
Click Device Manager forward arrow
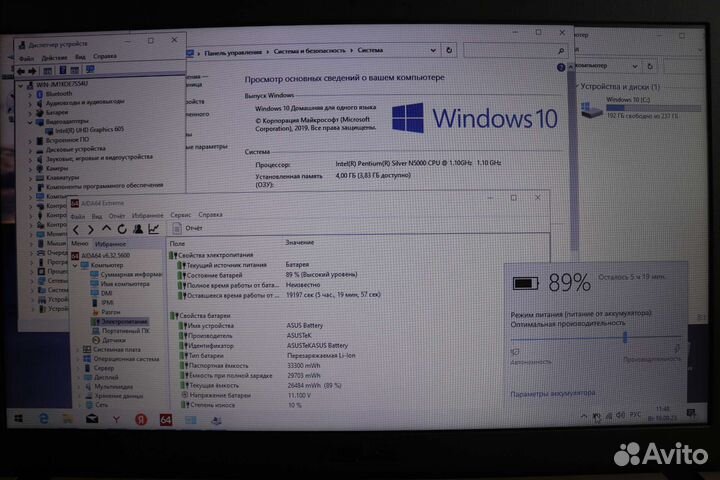point(32,71)
